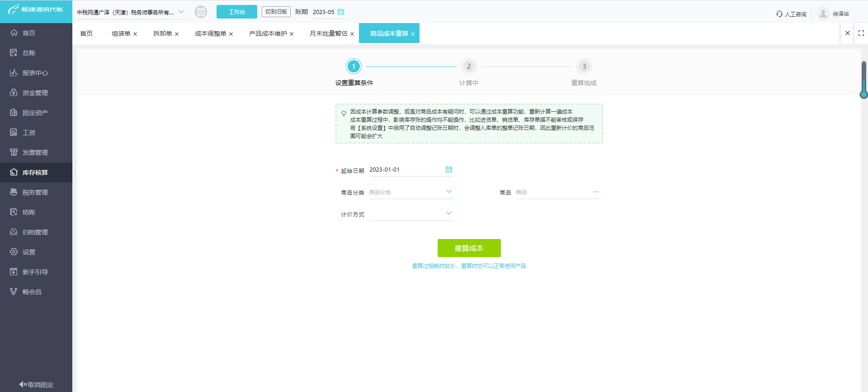Click 取消固定 at the sidebar bottom
The width and height of the screenshot is (868, 392).
[x=36, y=385]
